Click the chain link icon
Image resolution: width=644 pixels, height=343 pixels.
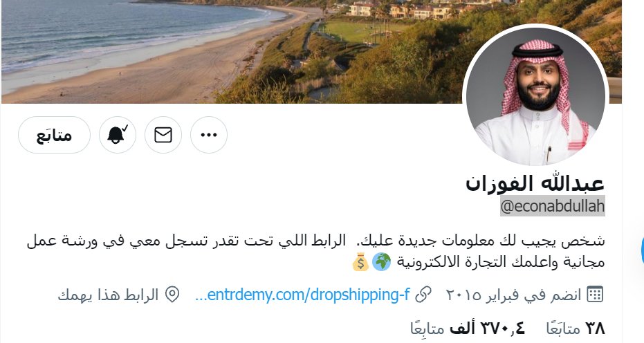click(423, 295)
